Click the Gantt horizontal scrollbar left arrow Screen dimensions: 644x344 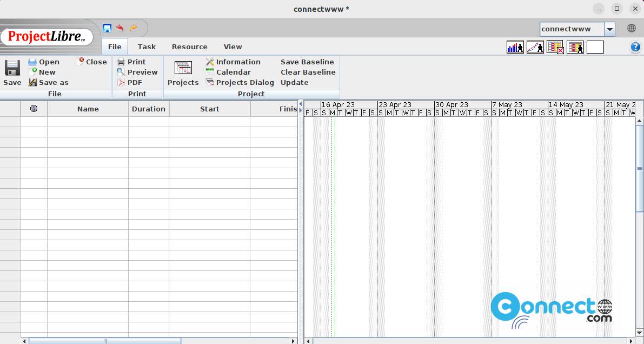308,341
